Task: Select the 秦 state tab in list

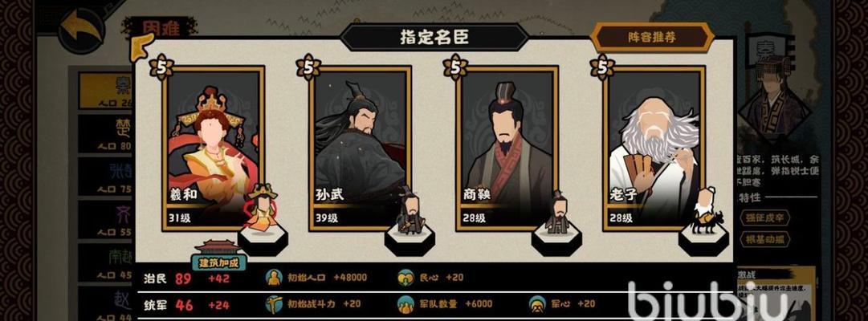Action: click(106, 90)
